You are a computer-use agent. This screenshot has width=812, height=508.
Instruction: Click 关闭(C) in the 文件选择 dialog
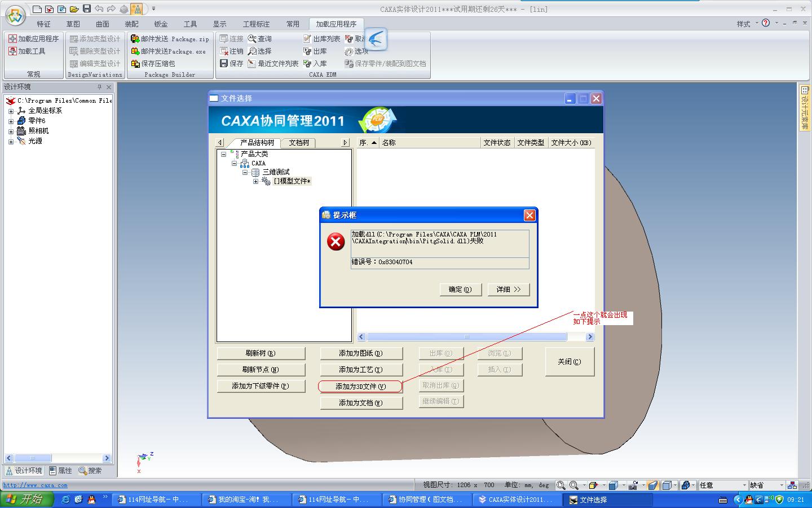point(570,362)
